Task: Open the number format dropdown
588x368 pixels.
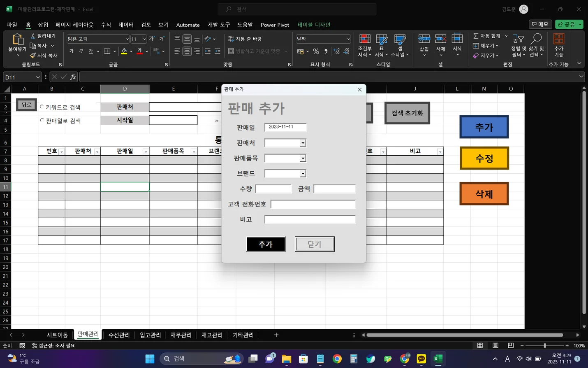Action: click(348, 39)
